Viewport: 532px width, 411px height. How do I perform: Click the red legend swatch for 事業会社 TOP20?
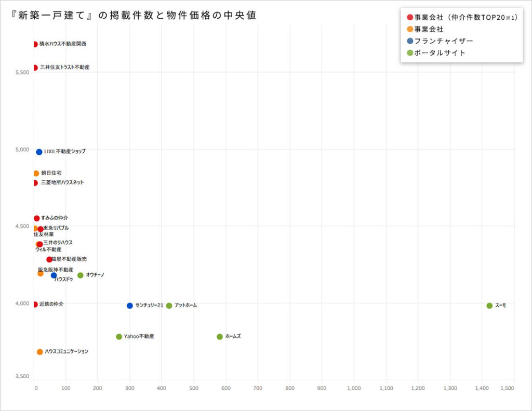[409, 18]
